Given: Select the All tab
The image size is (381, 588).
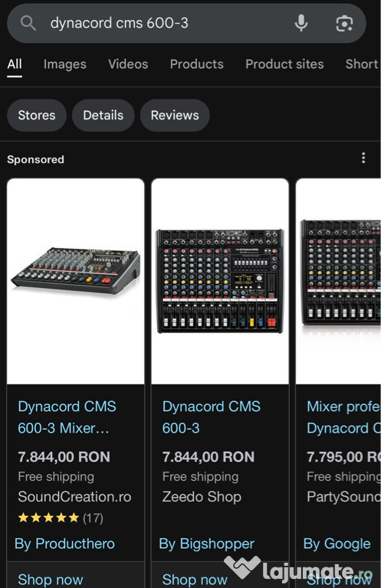Looking at the screenshot, I should coord(15,64).
